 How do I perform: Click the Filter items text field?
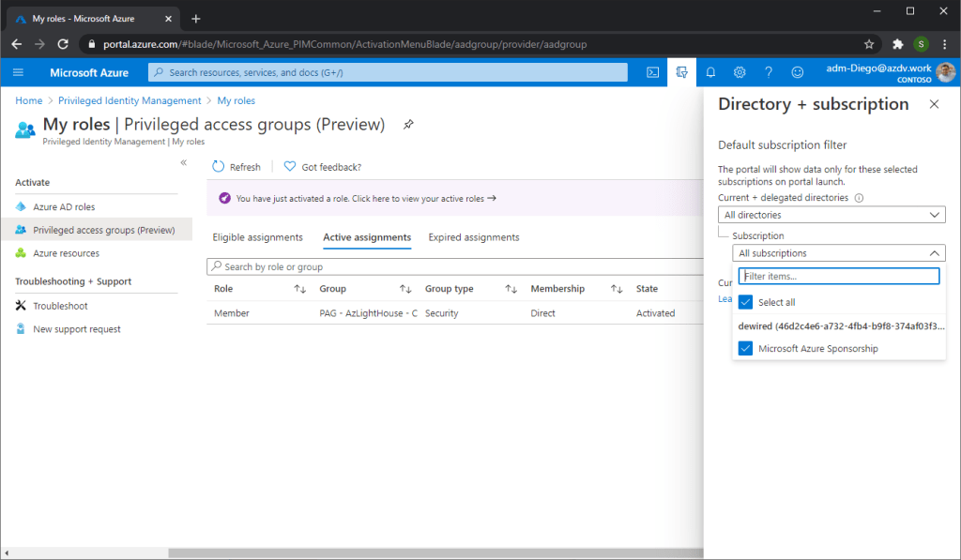838,276
